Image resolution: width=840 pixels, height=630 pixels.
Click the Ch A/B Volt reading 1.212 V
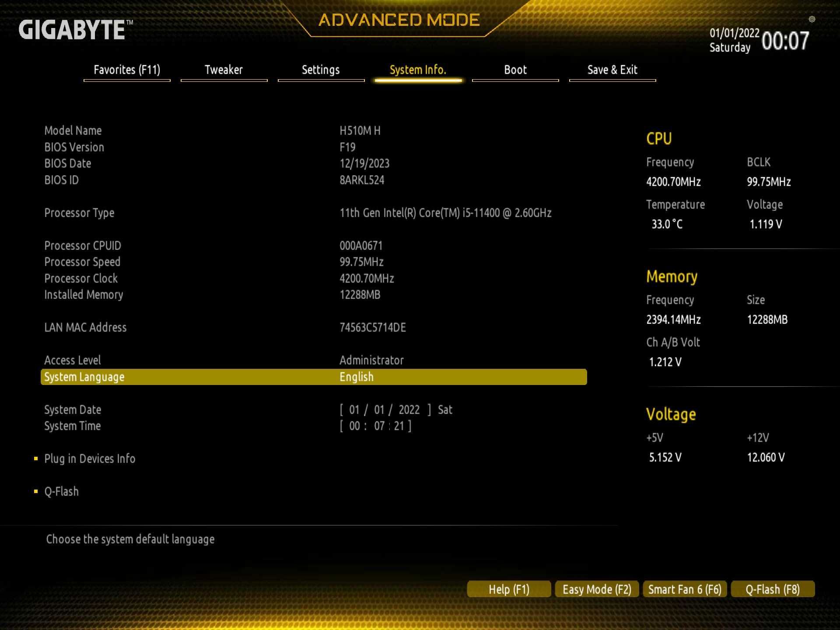[665, 362]
